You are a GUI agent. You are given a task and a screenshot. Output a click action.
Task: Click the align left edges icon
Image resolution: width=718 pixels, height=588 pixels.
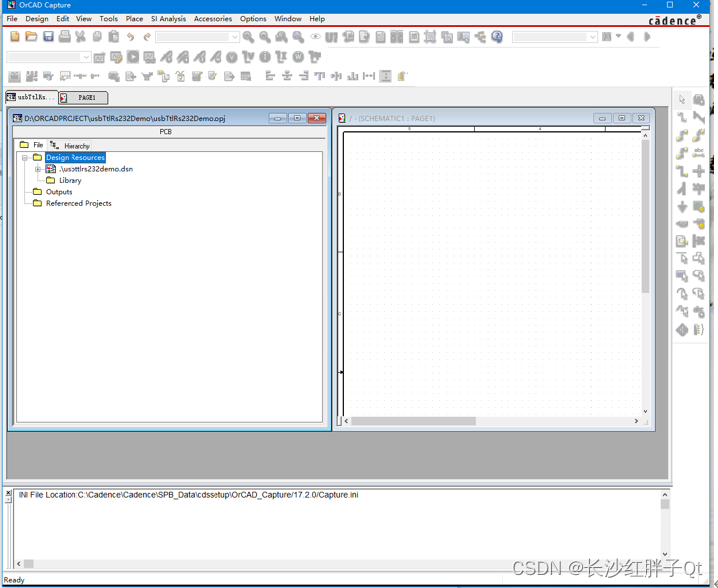270,76
